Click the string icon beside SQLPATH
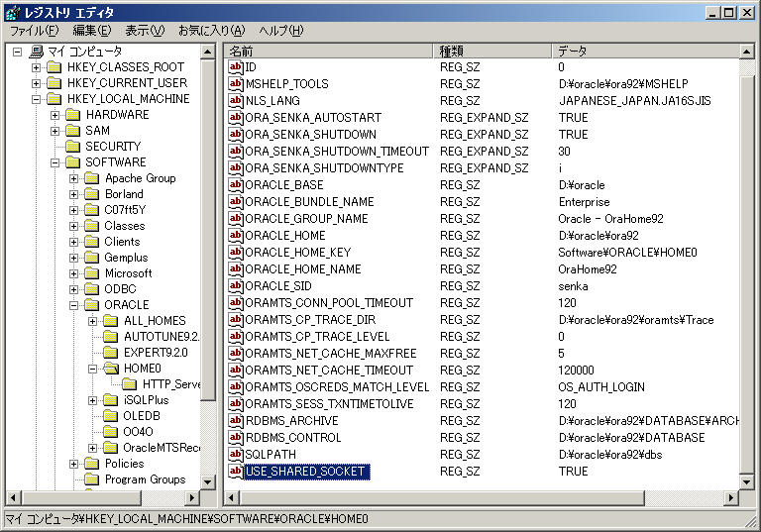 point(236,455)
